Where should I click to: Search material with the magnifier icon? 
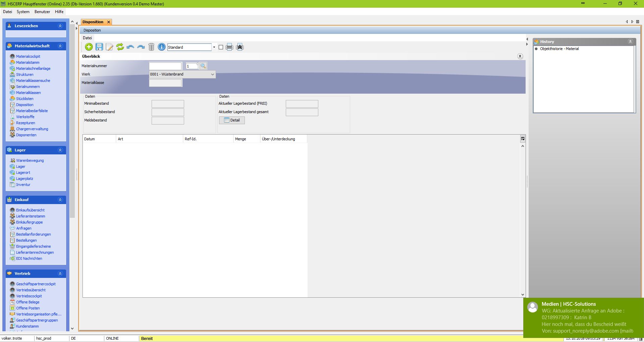(203, 66)
